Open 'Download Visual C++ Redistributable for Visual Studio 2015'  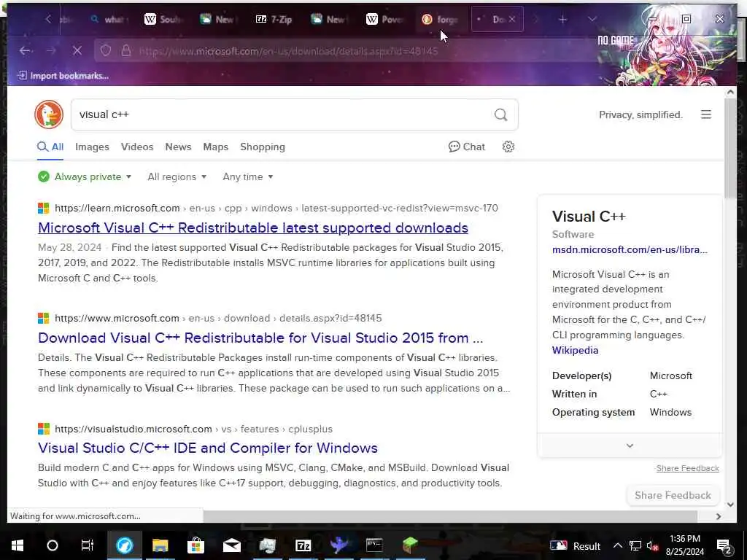[260, 338]
